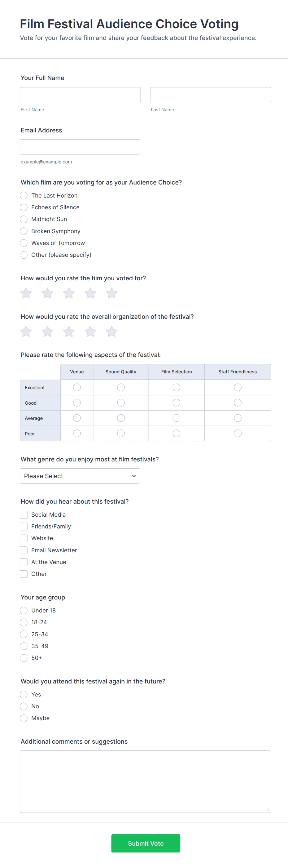
Task: Select Midnight Sun as Audience Choice
Action: 24,219
